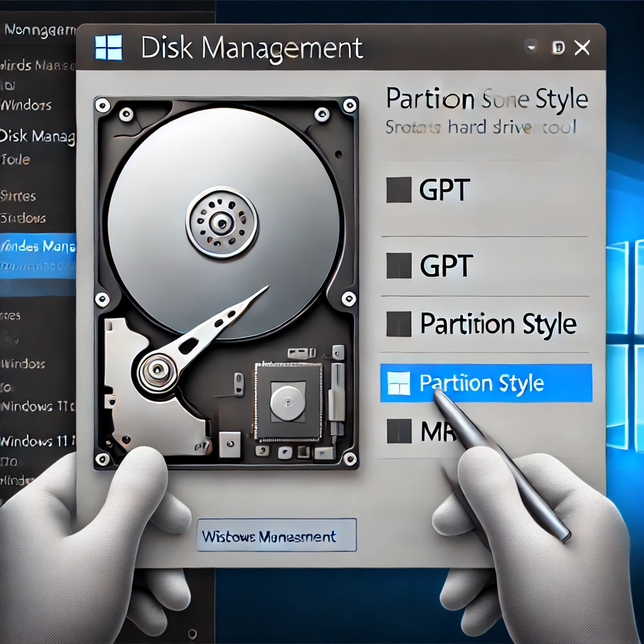644x644 pixels.
Task: Tick the topmost GPT checkbox
Action: point(399,190)
